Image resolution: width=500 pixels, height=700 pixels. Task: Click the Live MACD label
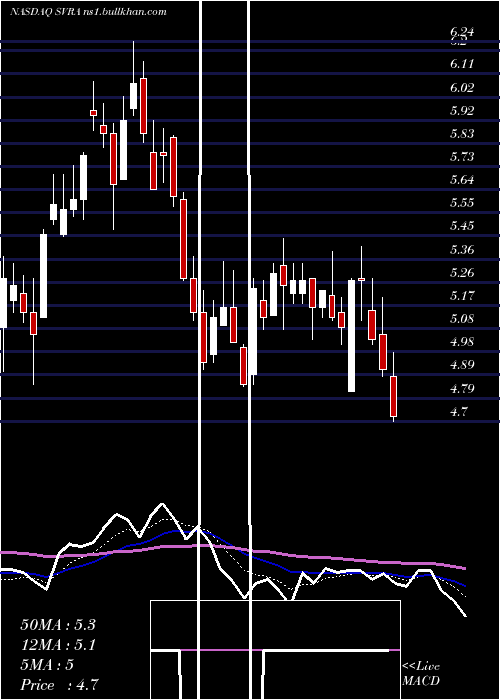click(x=421, y=674)
